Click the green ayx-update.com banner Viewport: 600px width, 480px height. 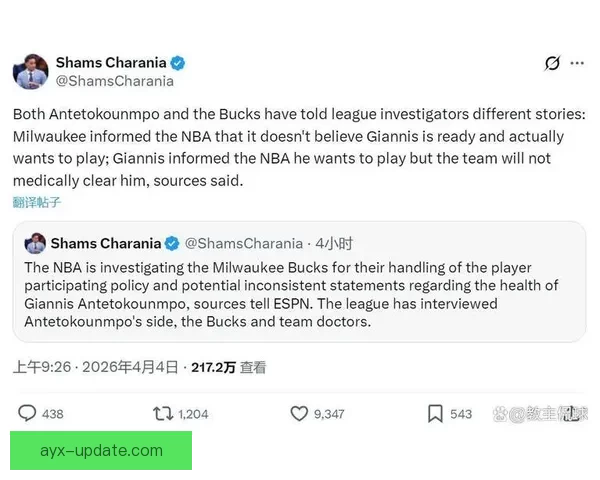point(101,450)
